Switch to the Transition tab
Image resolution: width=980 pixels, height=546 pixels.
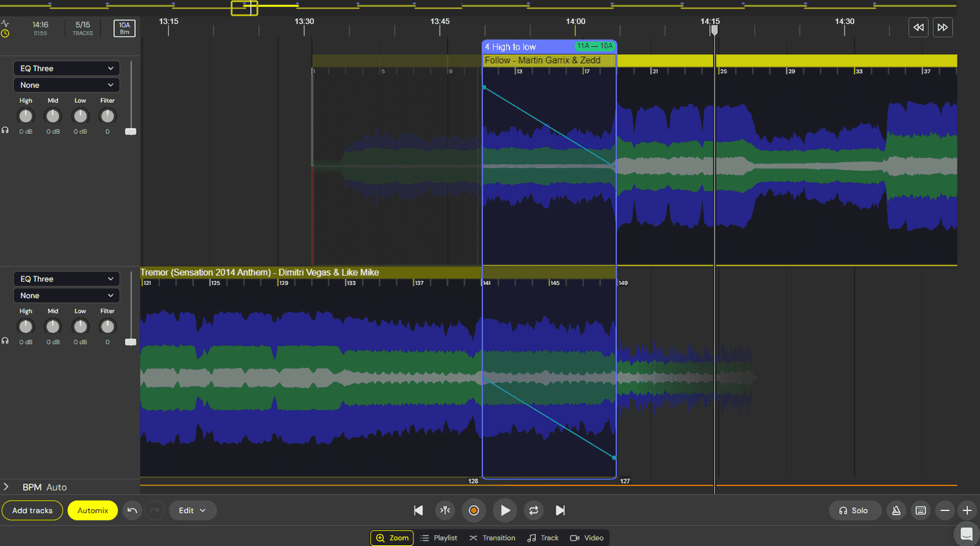tap(492, 537)
